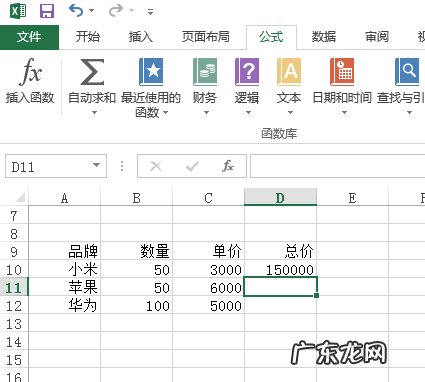The height and width of the screenshot is (382, 425).
Task: Switch to the 插入 (Insert) tab
Action: tap(141, 36)
